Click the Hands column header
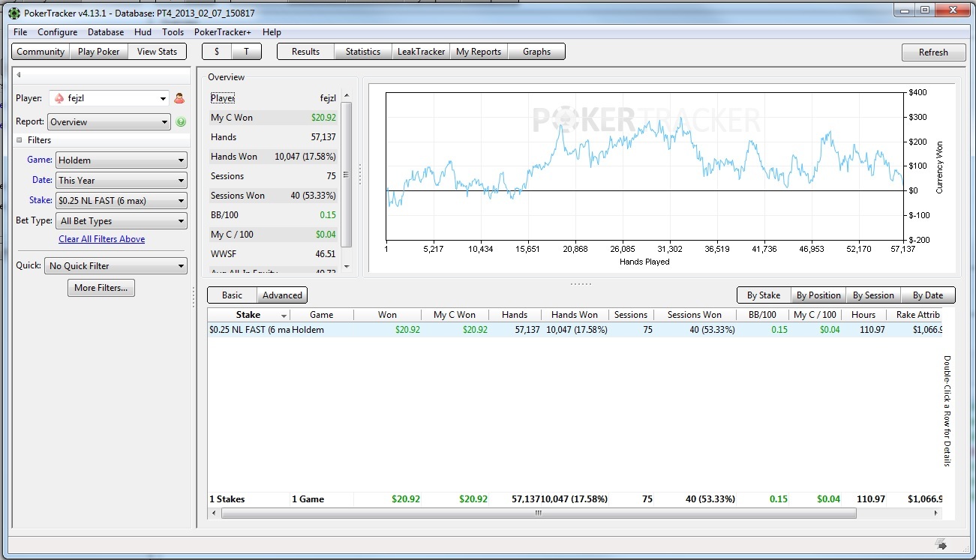 (x=515, y=315)
